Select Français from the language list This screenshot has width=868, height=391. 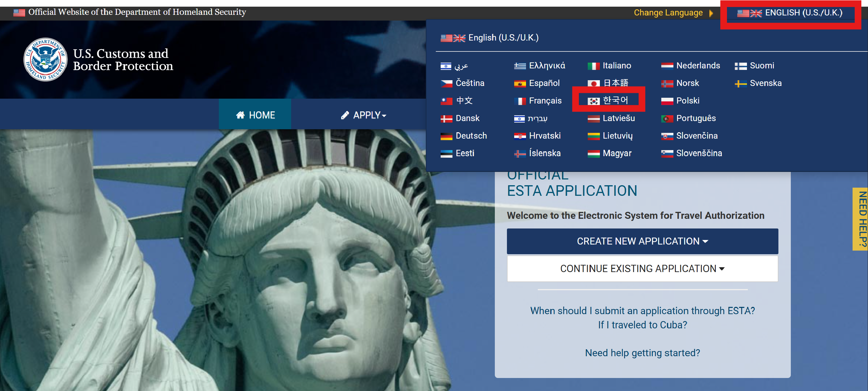(545, 101)
